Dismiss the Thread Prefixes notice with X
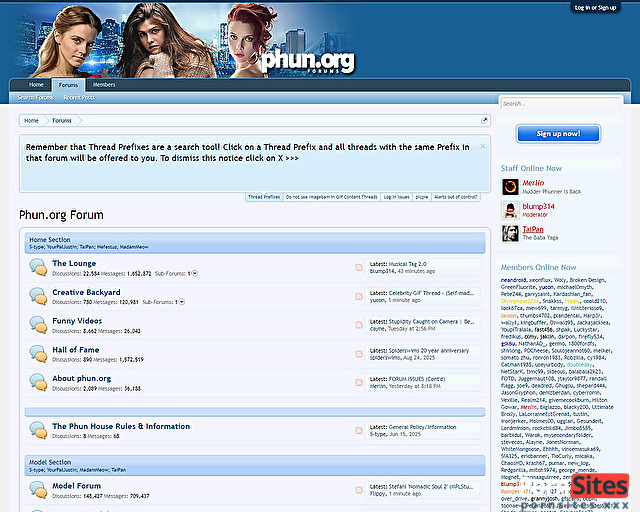This screenshot has width=640, height=512. tap(482, 146)
